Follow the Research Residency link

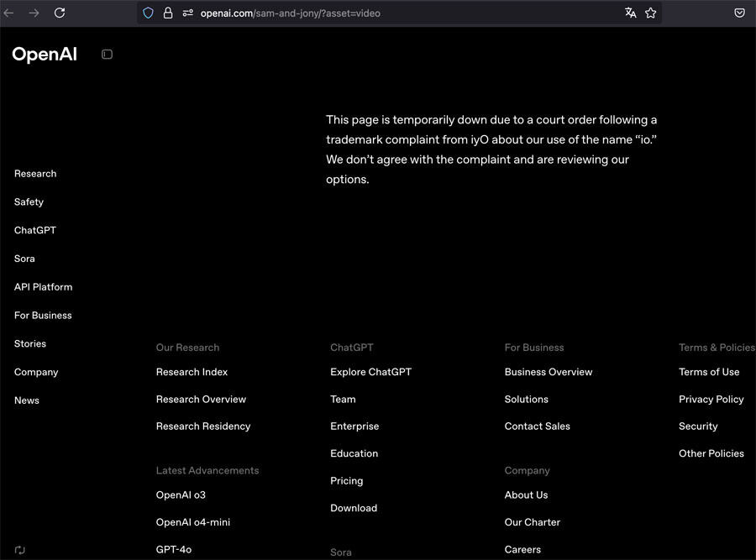[203, 427]
